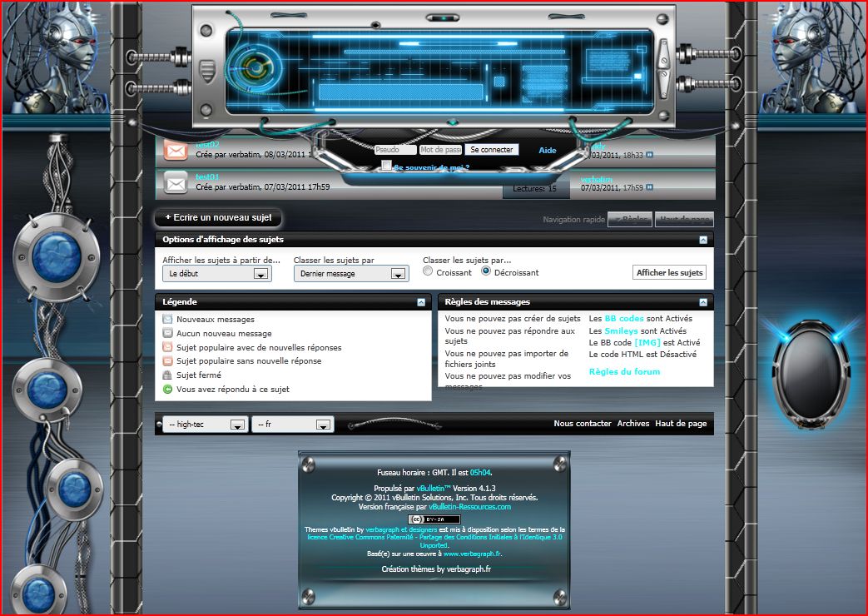
Task: Click the icon beside 'Sujet populaire sans nouvelle réponse'
Action: pyautogui.click(x=167, y=361)
